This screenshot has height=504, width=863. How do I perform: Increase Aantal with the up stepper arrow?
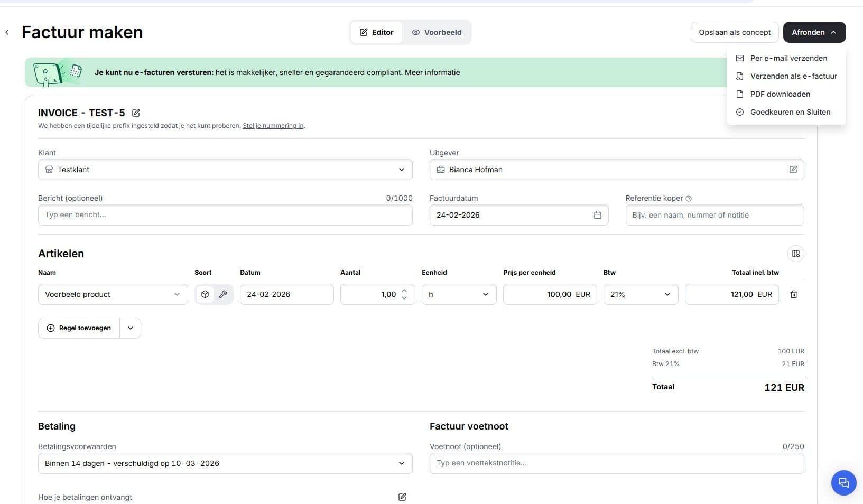(x=404, y=291)
